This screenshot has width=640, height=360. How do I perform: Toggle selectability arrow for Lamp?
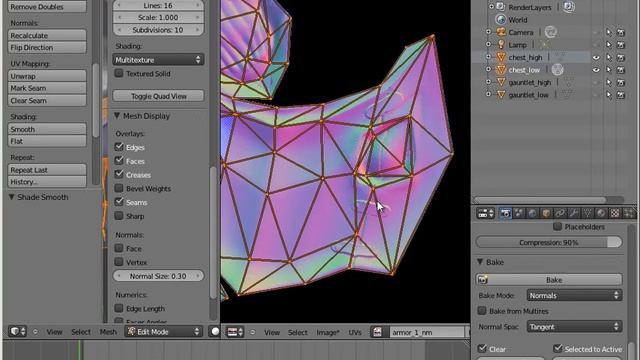pyautogui.click(x=609, y=45)
